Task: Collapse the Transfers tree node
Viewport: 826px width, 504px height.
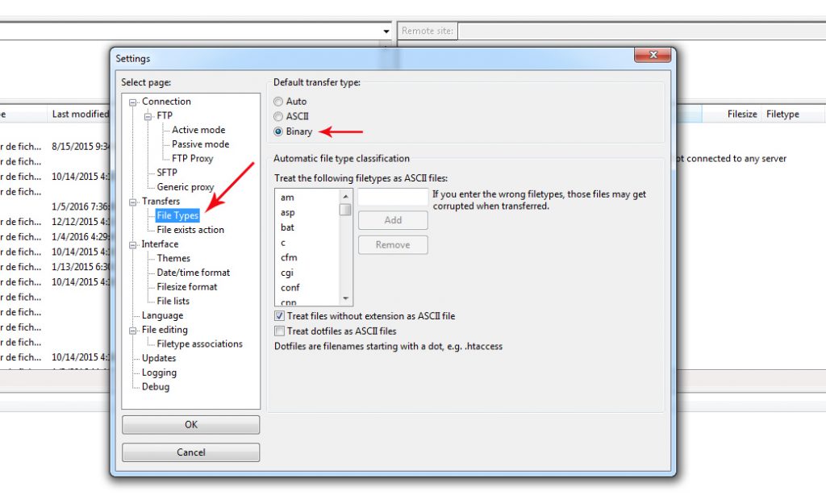Action: [x=133, y=202]
